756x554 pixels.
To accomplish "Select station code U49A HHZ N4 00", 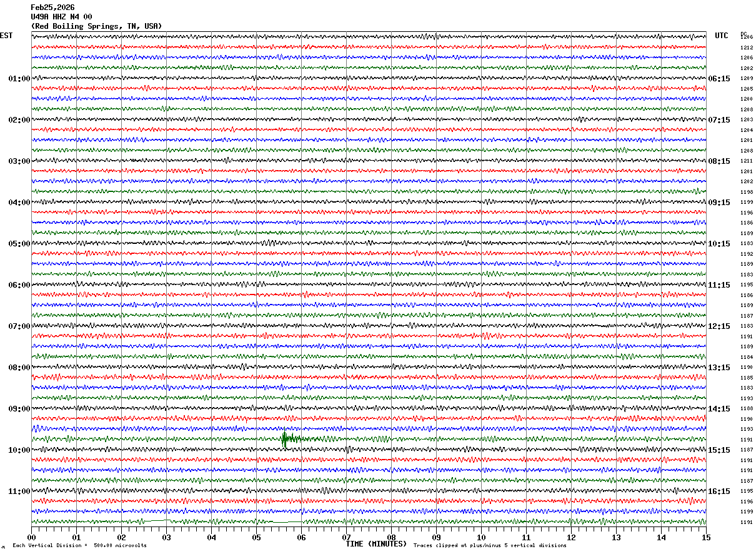I will coord(61,17).
